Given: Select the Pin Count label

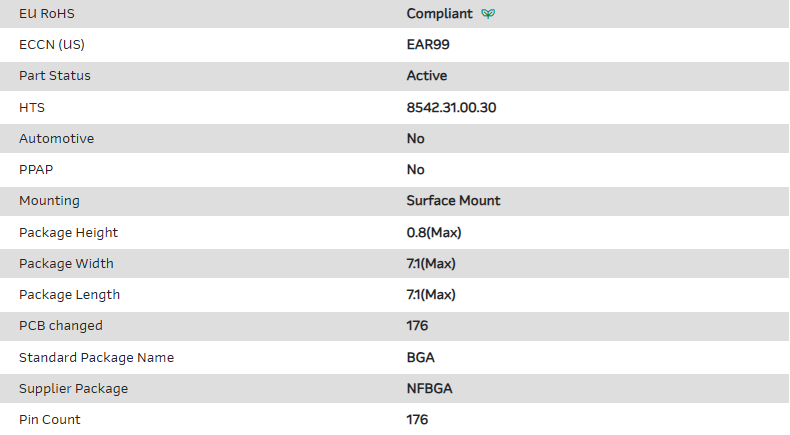Looking at the screenshot, I should pos(50,419).
